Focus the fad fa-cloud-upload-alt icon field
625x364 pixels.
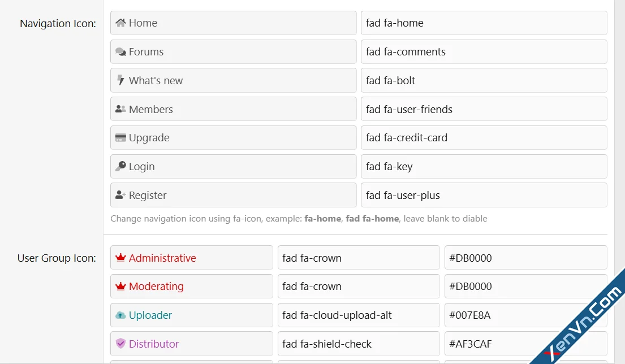[x=359, y=315]
